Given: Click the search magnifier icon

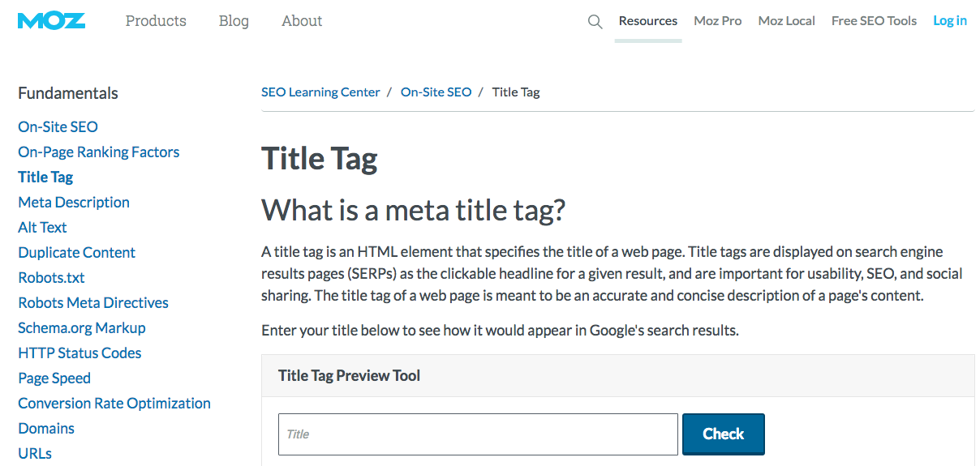Looking at the screenshot, I should (595, 22).
